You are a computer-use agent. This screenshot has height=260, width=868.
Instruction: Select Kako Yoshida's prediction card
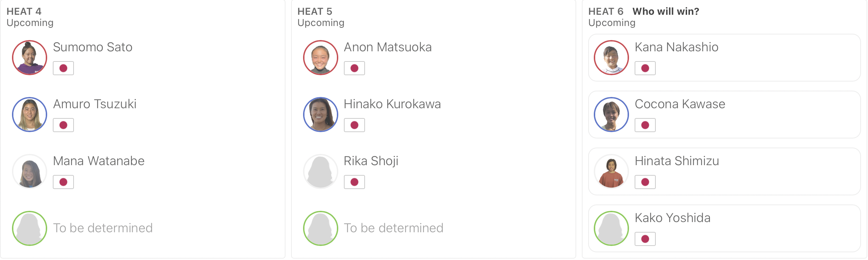pyautogui.click(x=724, y=228)
